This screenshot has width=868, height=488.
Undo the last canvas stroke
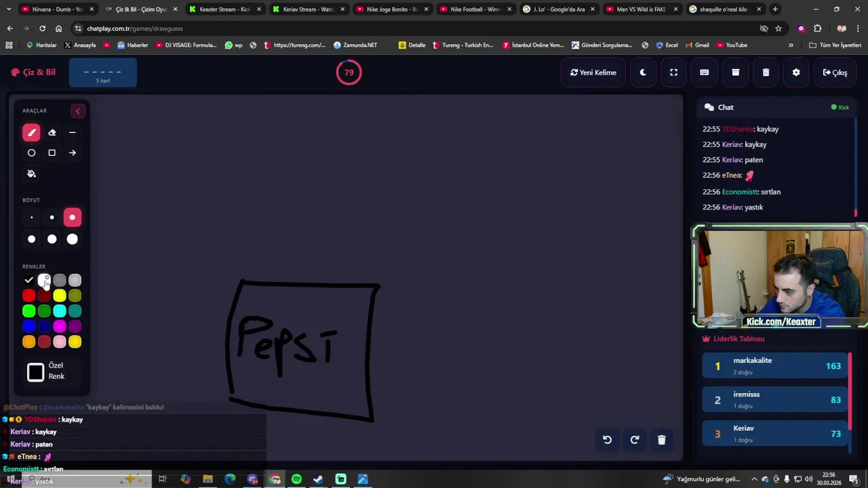click(x=607, y=440)
